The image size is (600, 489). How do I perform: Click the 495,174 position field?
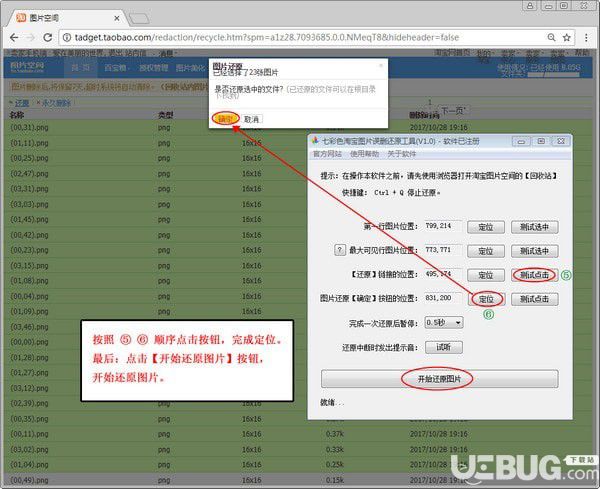click(x=443, y=274)
